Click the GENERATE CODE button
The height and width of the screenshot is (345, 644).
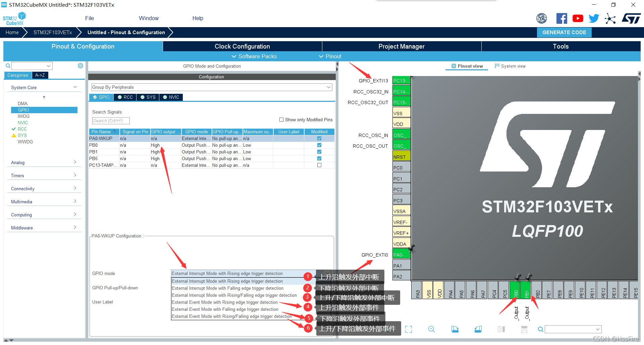[564, 32]
